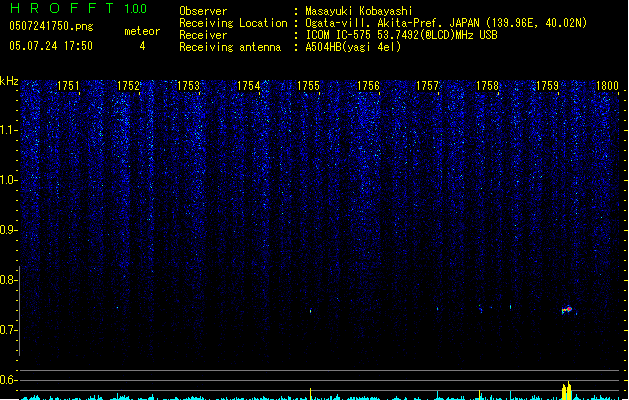
Task: Click the 1757 time marker
Action: coord(428,86)
